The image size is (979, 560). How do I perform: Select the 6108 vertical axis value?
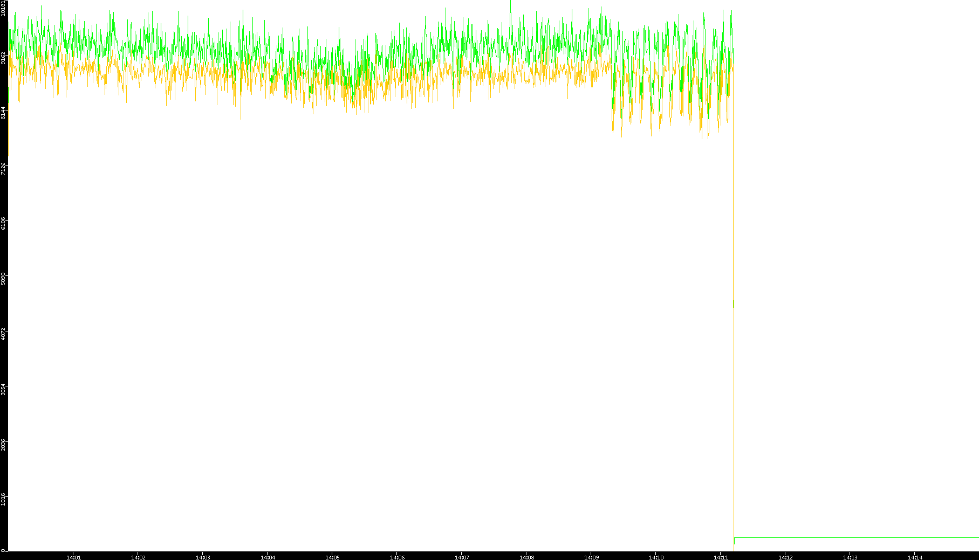click(x=4, y=223)
